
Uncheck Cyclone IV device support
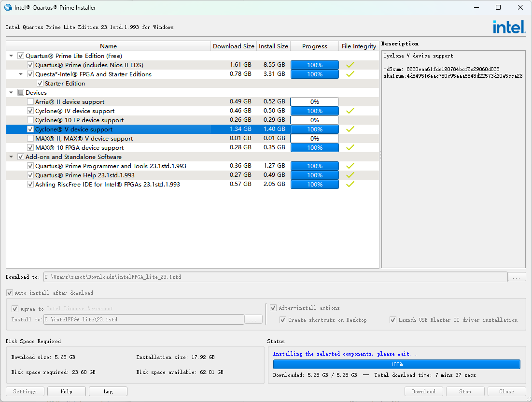tap(30, 111)
